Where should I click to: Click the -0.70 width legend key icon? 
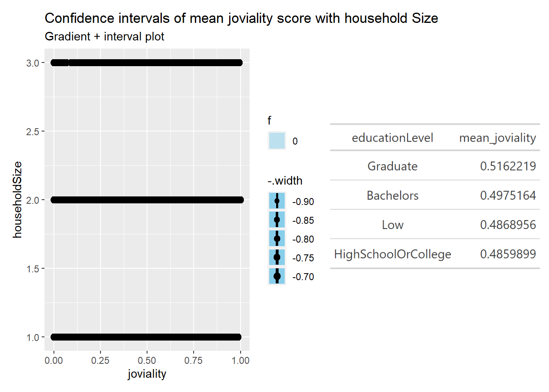pyautogui.click(x=277, y=276)
